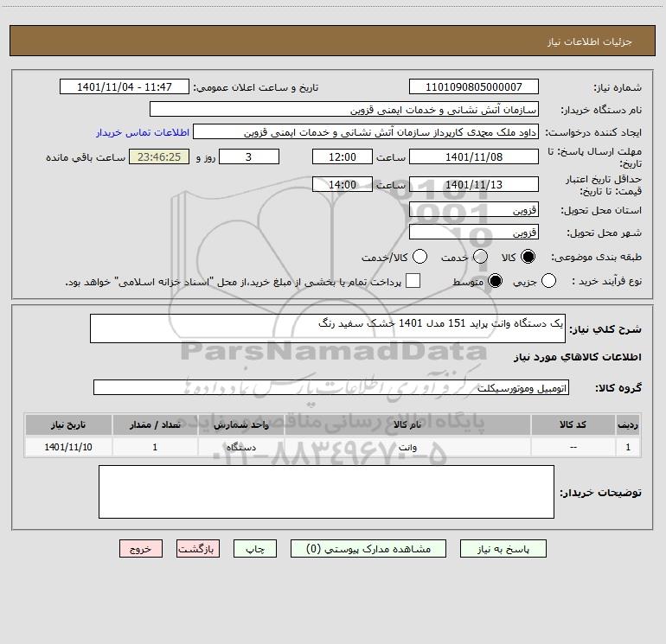Click the price validity date 1401/11/13

(474, 185)
